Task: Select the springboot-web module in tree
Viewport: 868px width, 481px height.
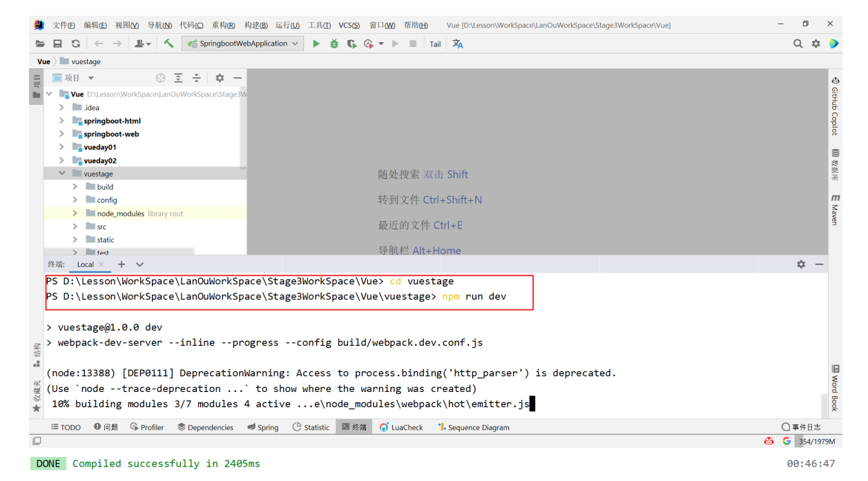Action: tap(111, 134)
